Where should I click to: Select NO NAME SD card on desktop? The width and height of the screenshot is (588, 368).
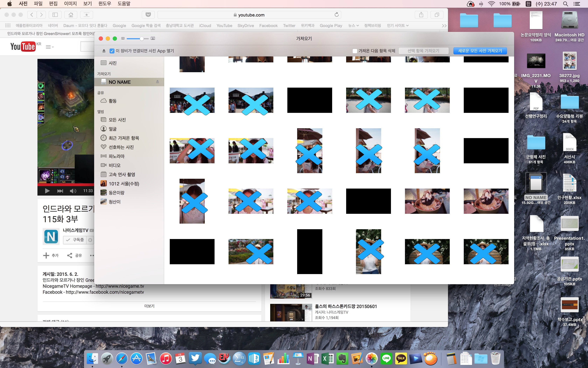[x=536, y=188]
